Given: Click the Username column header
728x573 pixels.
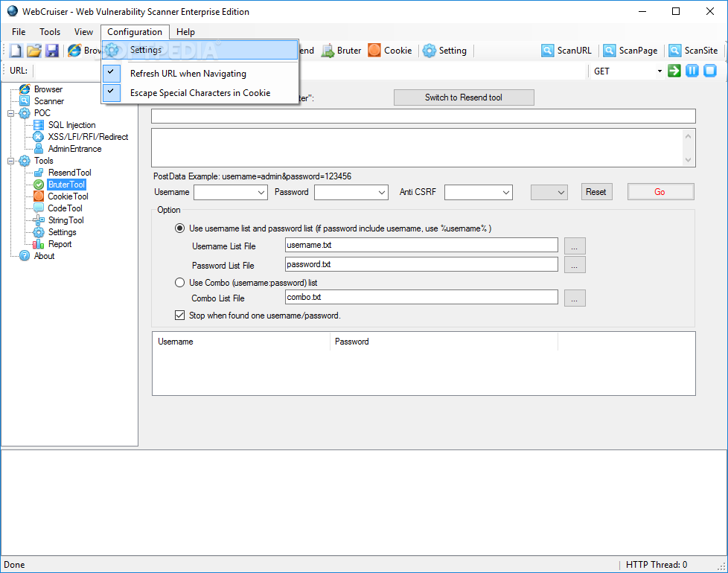Looking at the screenshot, I should click(241, 342).
